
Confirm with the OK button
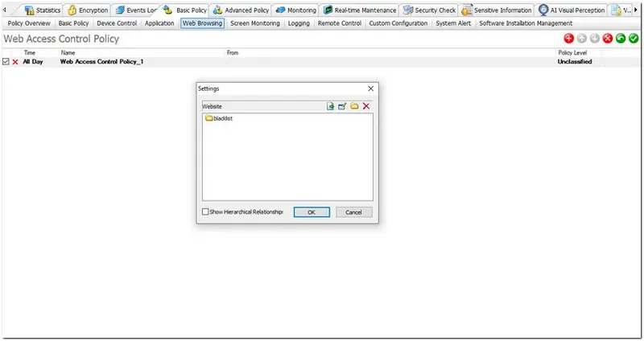(x=312, y=212)
